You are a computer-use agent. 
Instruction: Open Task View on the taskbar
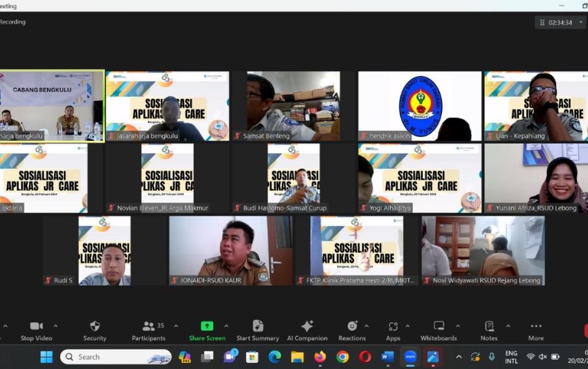(x=206, y=357)
